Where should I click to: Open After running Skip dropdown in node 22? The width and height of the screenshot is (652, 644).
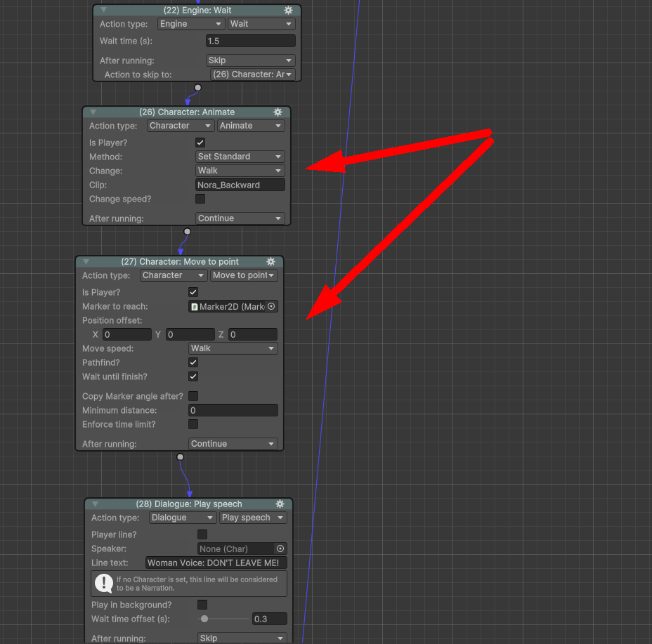(251, 60)
